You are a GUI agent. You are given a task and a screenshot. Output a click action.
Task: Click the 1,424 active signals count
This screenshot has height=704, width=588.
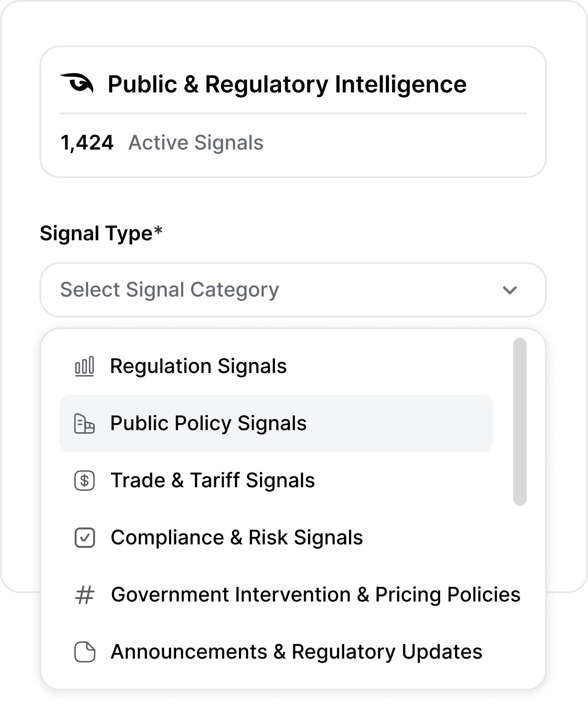(x=87, y=143)
